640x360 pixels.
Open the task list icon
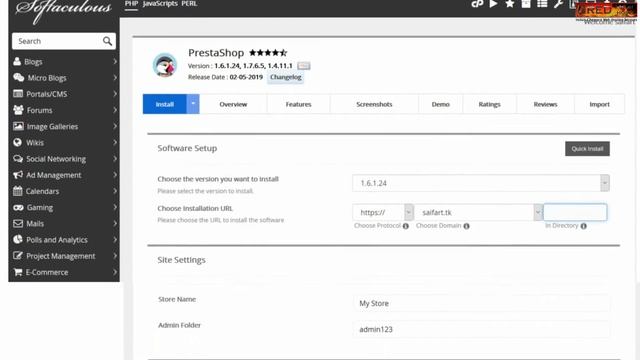click(542, 4)
